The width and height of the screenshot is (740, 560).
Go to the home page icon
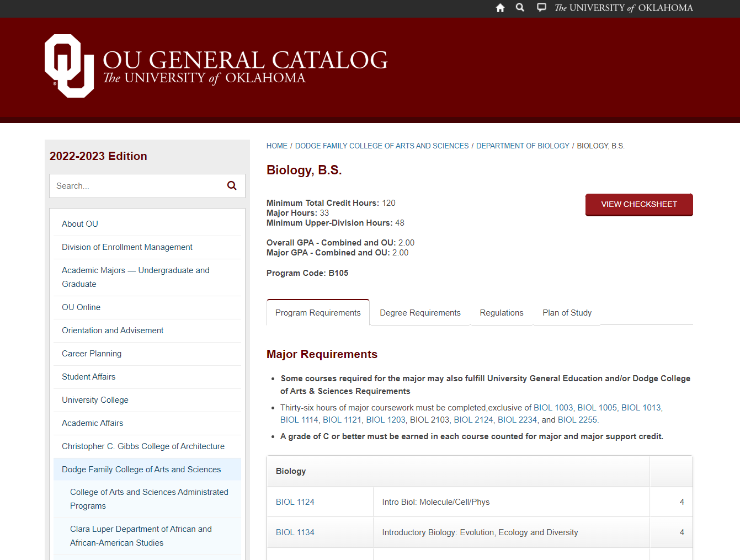click(500, 8)
